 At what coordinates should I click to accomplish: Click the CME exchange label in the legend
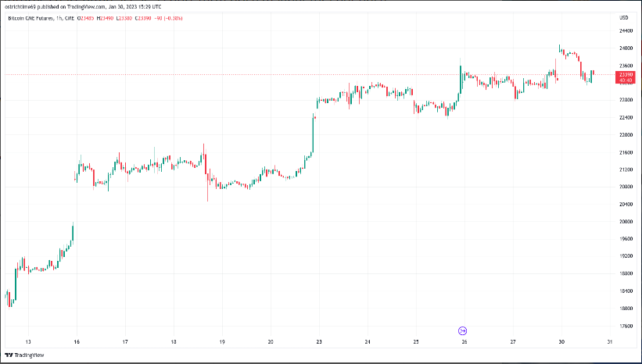pos(71,17)
